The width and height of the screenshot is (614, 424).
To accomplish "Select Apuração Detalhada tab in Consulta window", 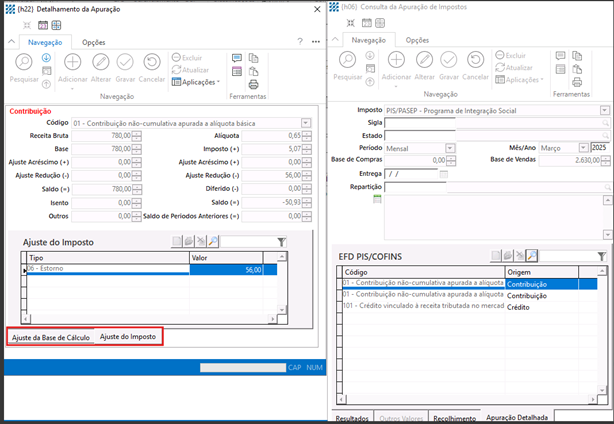I will 517,417.
